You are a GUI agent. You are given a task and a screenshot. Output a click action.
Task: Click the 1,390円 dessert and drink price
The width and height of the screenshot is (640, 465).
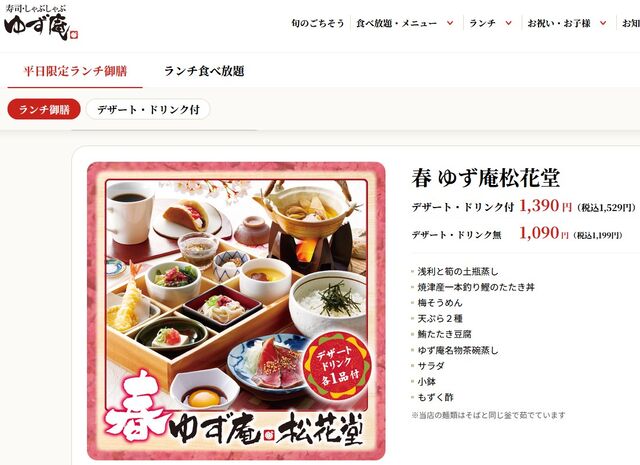(x=545, y=206)
